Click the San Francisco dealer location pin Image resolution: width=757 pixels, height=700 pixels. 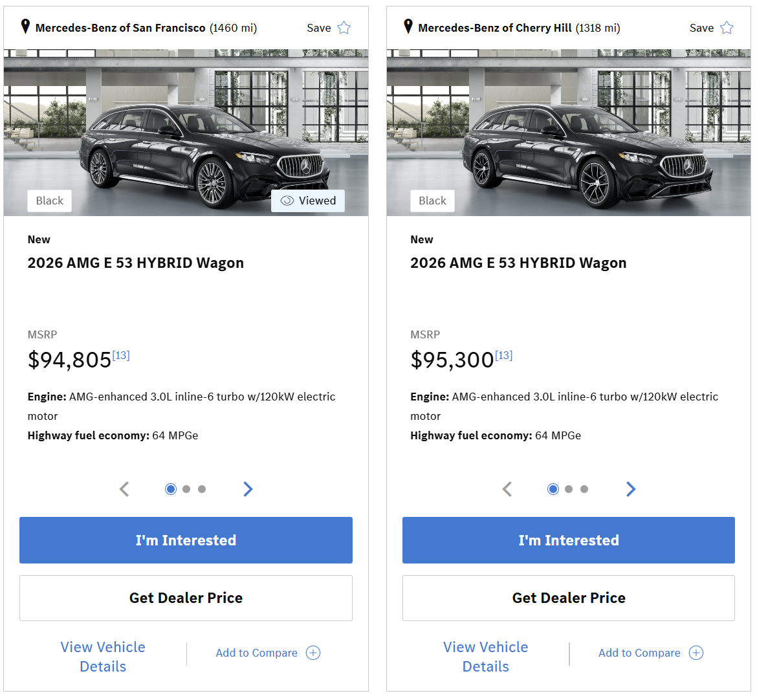click(25, 27)
